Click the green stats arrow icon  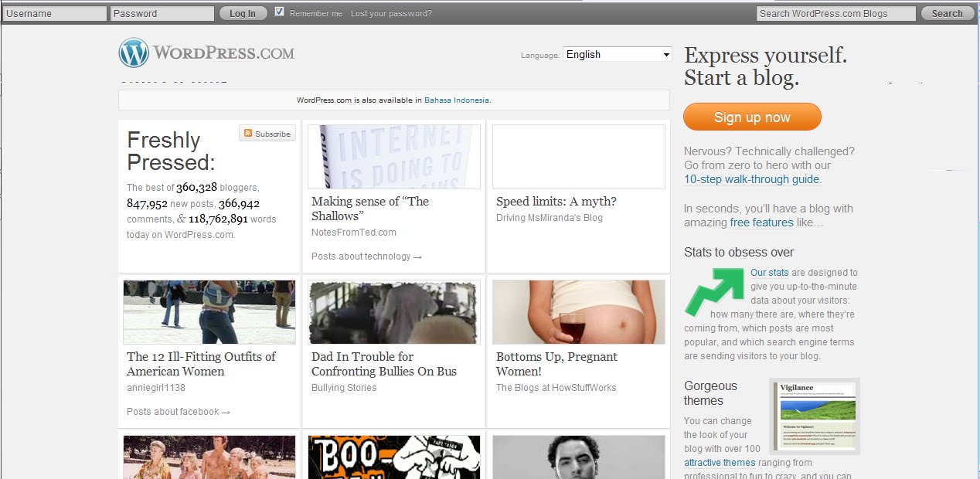tap(713, 291)
